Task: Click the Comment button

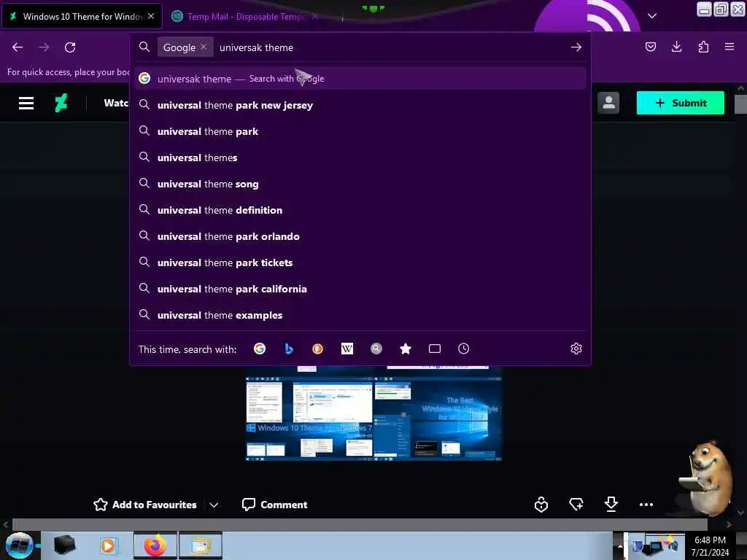Action: 275,505
